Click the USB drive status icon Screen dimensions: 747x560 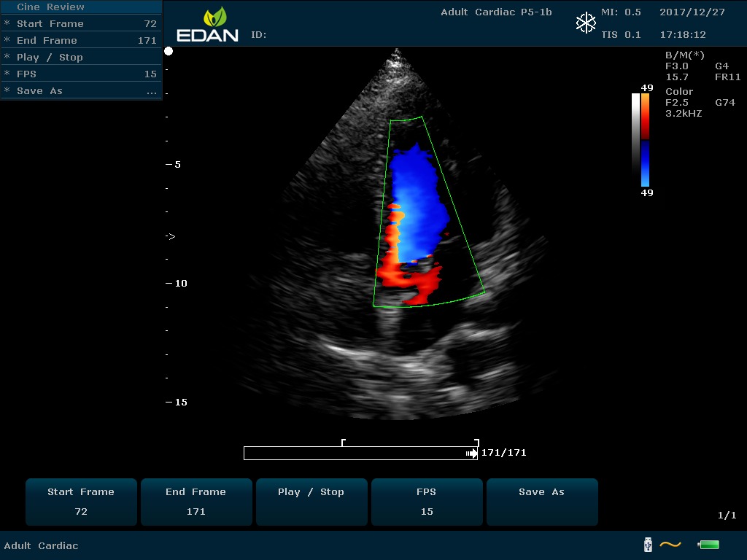[647, 544]
